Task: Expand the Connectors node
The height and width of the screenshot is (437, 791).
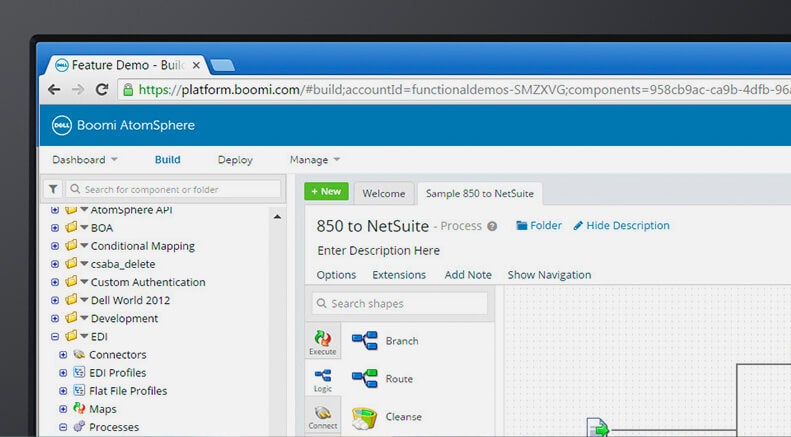Action: pos(63,355)
